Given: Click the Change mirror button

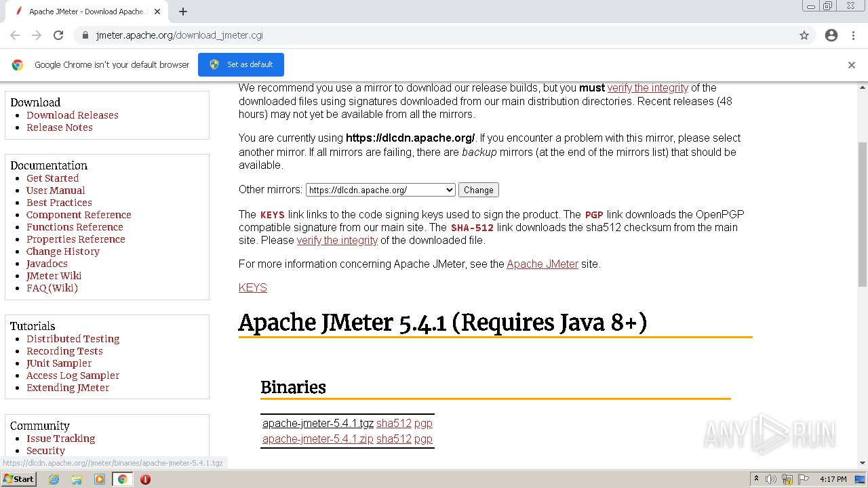Looking at the screenshot, I should pos(479,190).
